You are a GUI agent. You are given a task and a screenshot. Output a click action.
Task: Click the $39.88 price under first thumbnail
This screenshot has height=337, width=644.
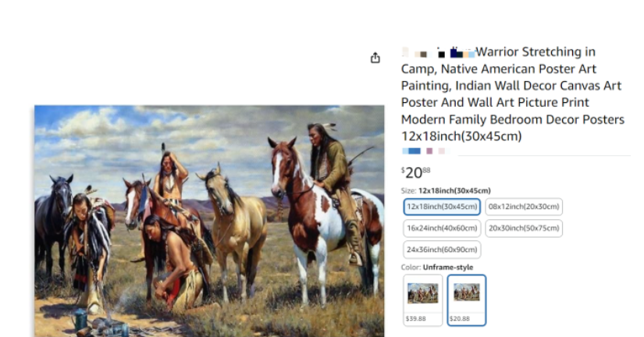click(x=415, y=318)
